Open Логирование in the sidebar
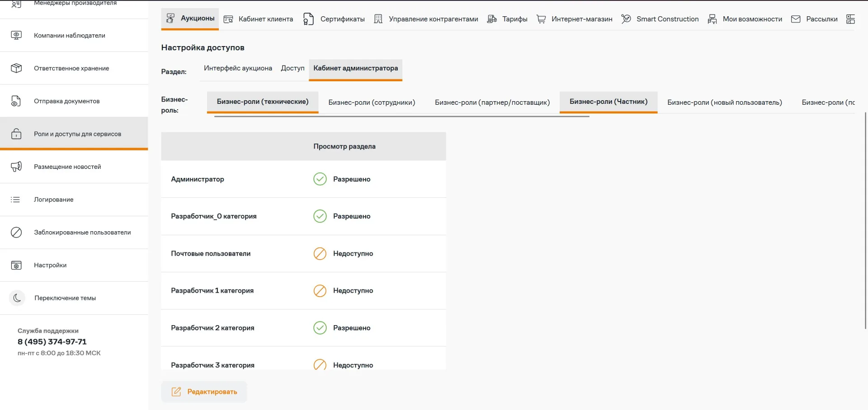The width and height of the screenshot is (868, 410). coord(74,200)
